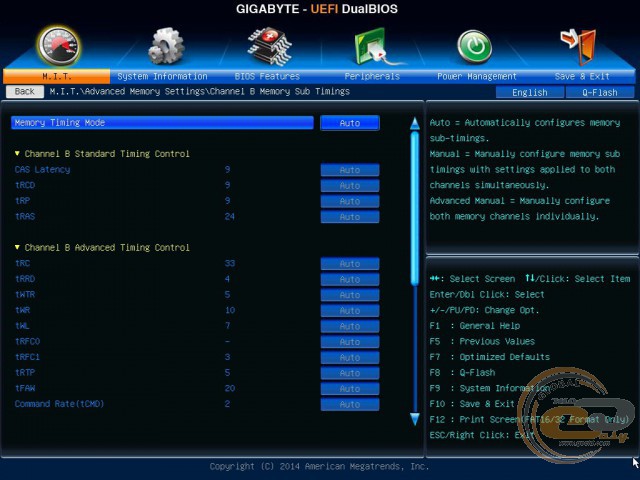Click the scroll up arrow
Screen dimensions: 640x480
coord(415,124)
